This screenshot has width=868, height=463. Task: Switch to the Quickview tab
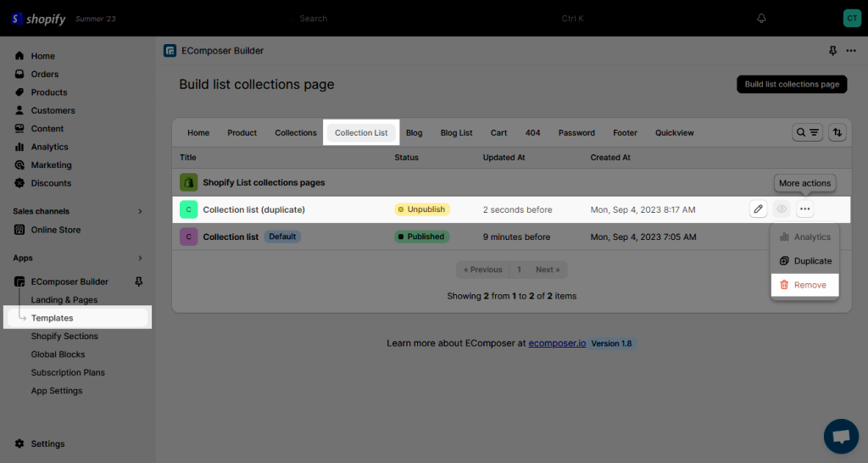tap(674, 133)
